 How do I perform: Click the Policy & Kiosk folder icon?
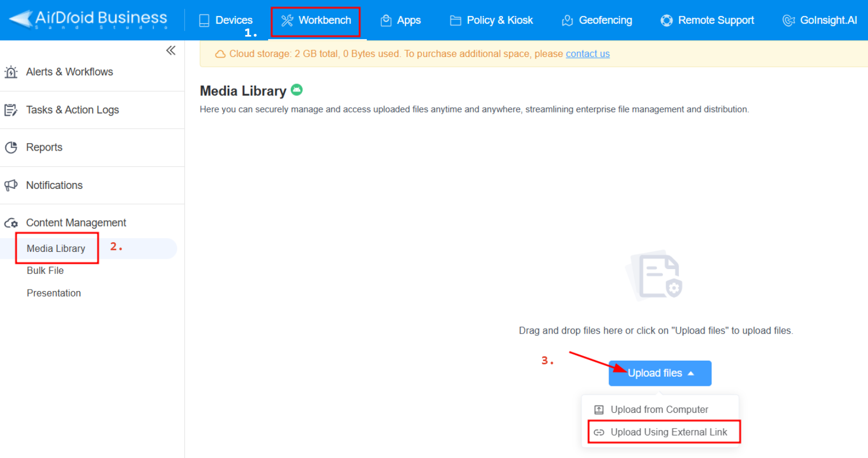(456, 20)
